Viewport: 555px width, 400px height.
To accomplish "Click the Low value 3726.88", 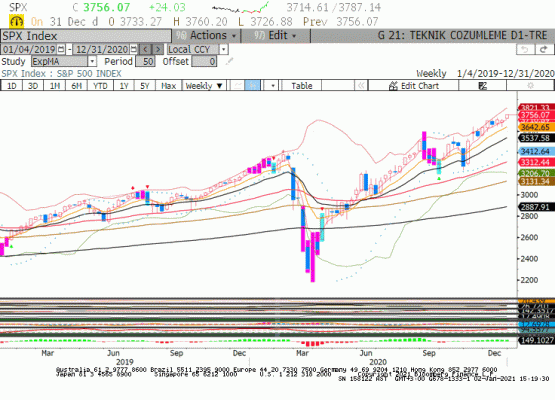I will point(271,22).
